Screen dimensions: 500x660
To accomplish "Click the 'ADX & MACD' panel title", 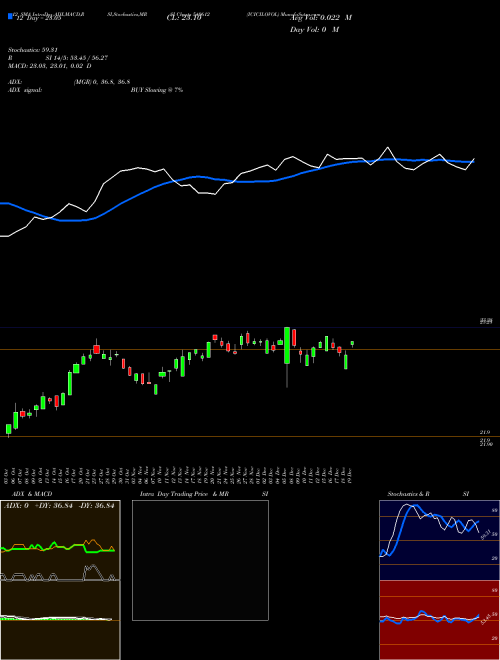I will (32, 494).
